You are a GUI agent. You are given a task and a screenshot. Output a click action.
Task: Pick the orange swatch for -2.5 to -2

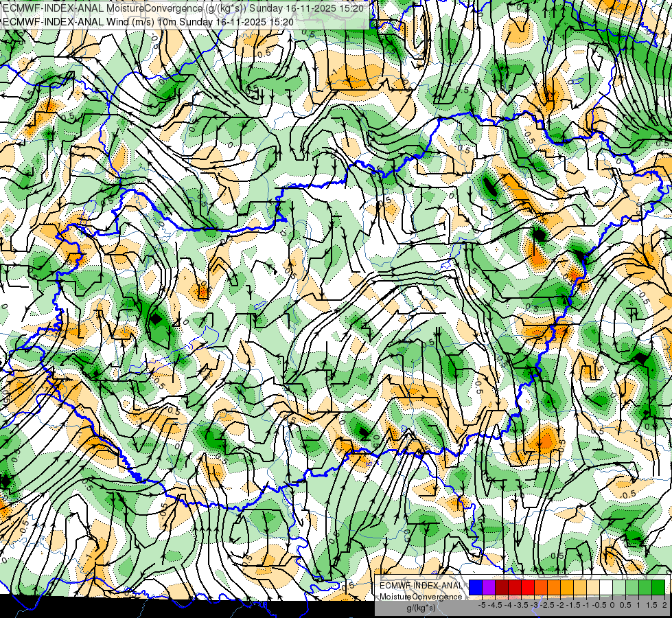click(554, 587)
